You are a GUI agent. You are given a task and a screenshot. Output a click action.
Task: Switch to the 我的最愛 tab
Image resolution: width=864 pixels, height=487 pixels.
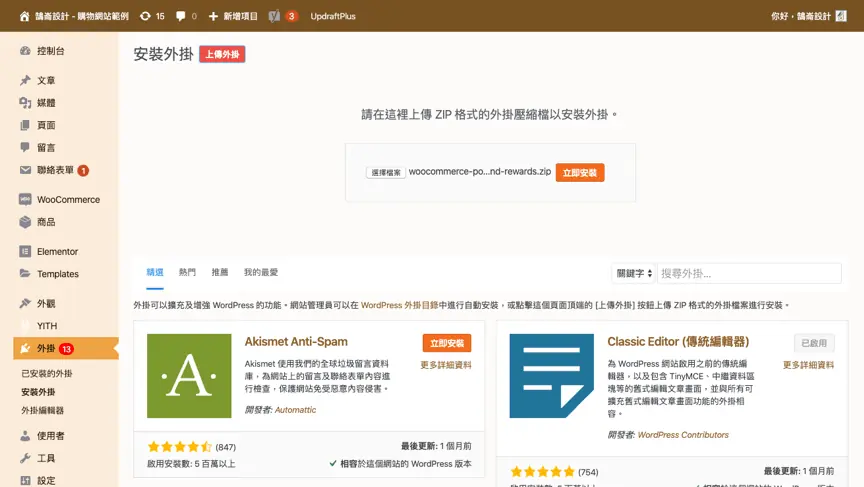pos(261,272)
